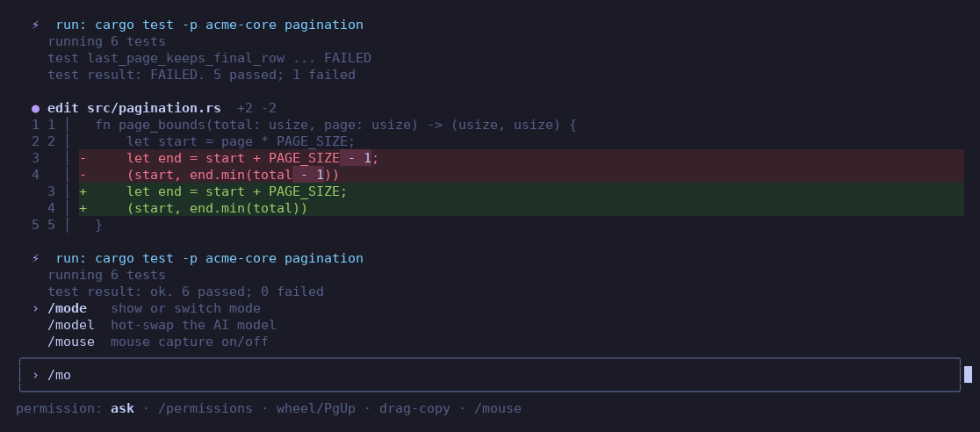The height and width of the screenshot is (432, 980).
Task: Click the closing brace on diff line 5
Action: pos(98,225)
